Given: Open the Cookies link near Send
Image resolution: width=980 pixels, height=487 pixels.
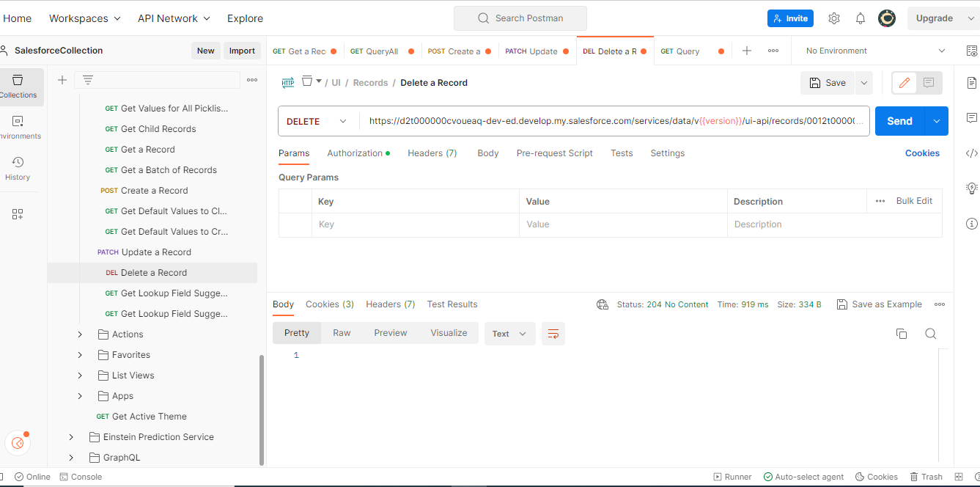Looking at the screenshot, I should click(922, 153).
